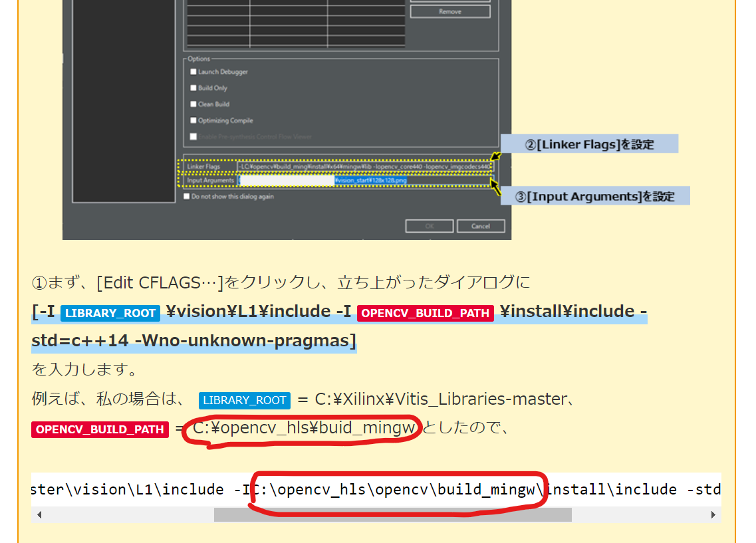Click the Options group label
The height and width of the screenshot is (543, 756).
coord(199,58)
